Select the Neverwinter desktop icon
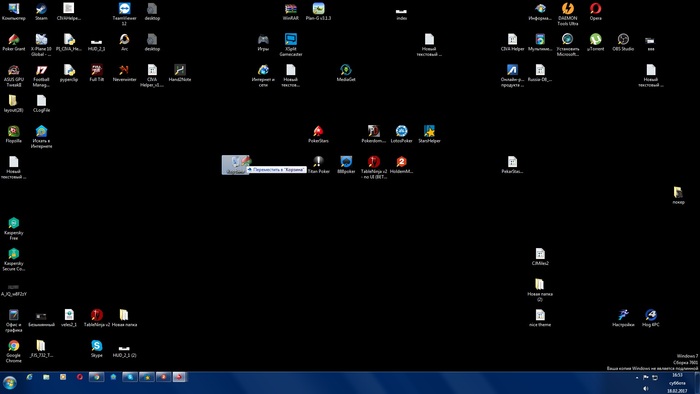The image size is (700, 394). tap(125, 74)
